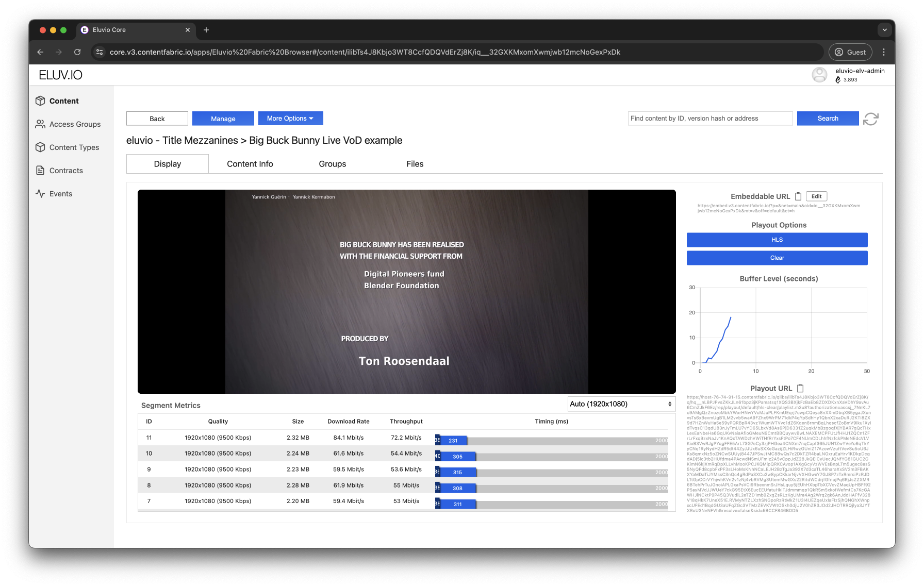This screenshot has height=586, width=924.
Task: Click the timing bar for segment 10
Action: coord(552,457)
